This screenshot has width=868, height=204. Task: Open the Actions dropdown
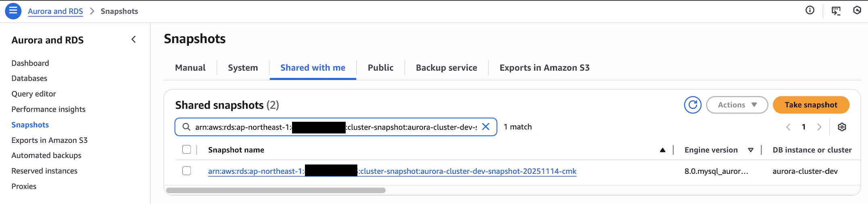(x=737, y=105)
